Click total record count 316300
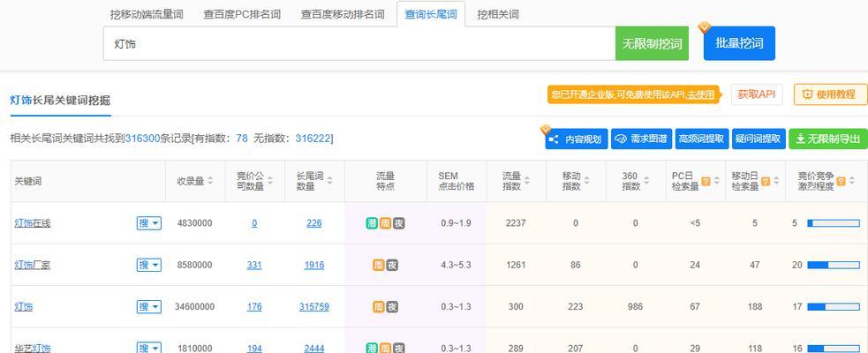868x353 pixels. [143, 139]
